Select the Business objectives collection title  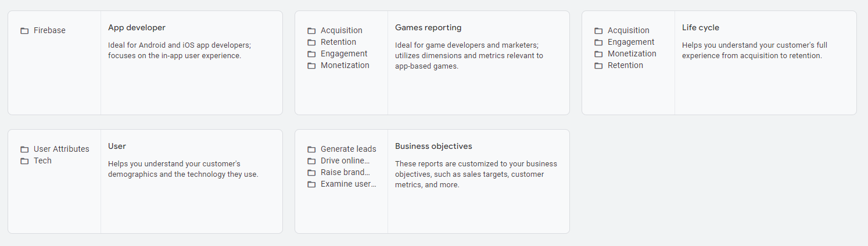pyautogui.click(x=433, y=147)
